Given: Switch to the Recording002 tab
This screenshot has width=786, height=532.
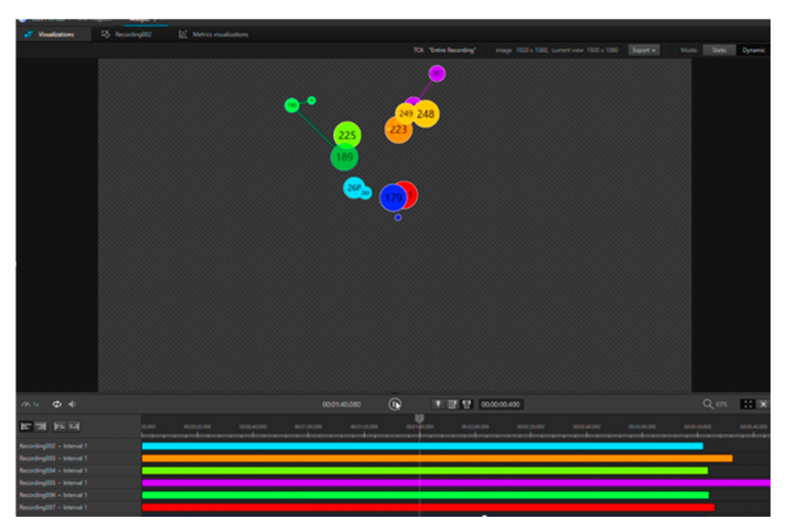Looking at the screenshot, I should [127, 34].
